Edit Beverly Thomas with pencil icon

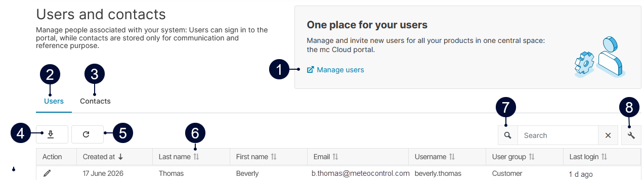47,173
